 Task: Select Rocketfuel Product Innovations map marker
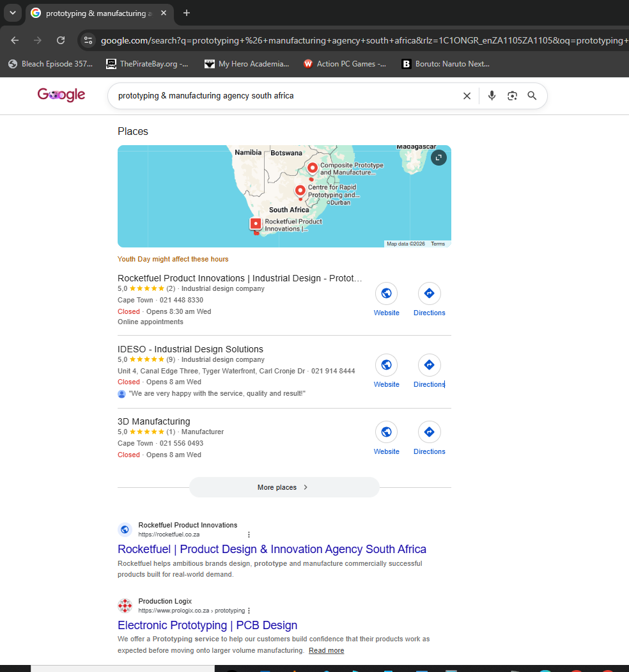point(256,224)
